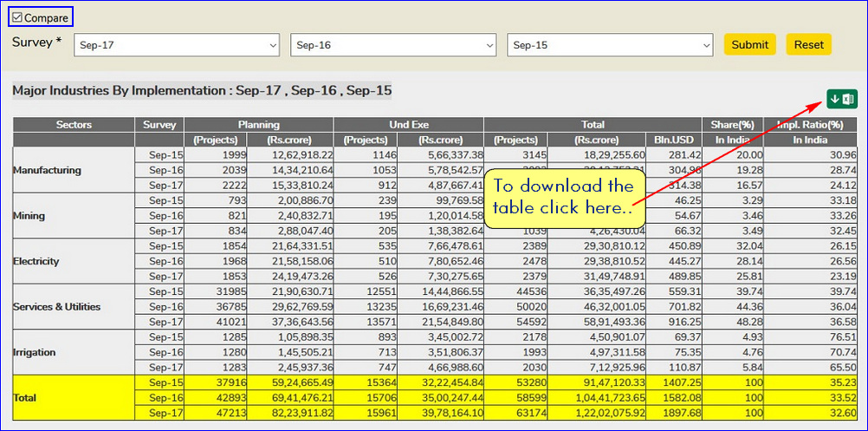Open the Sep-17 survey dropdown

pos(177,45)
